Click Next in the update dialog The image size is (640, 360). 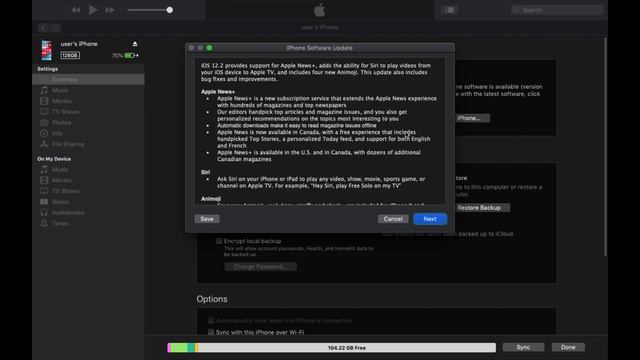coord(430,219)
